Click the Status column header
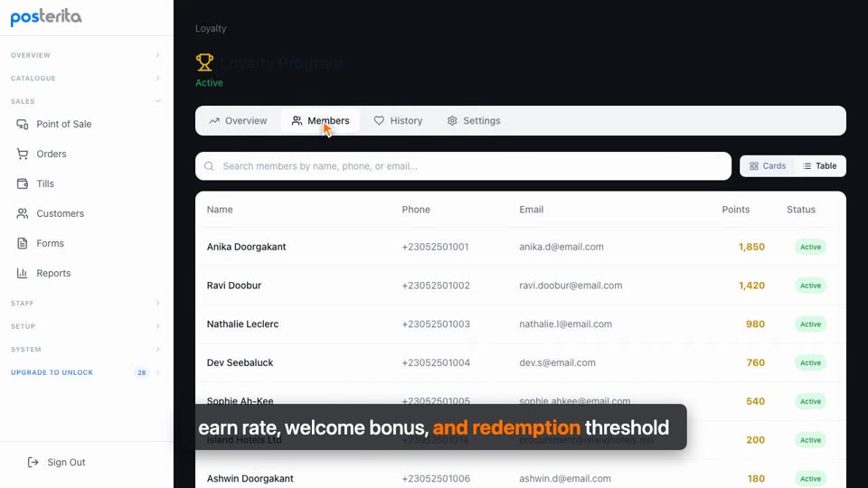The image size is (868, 488). point(801,210)
